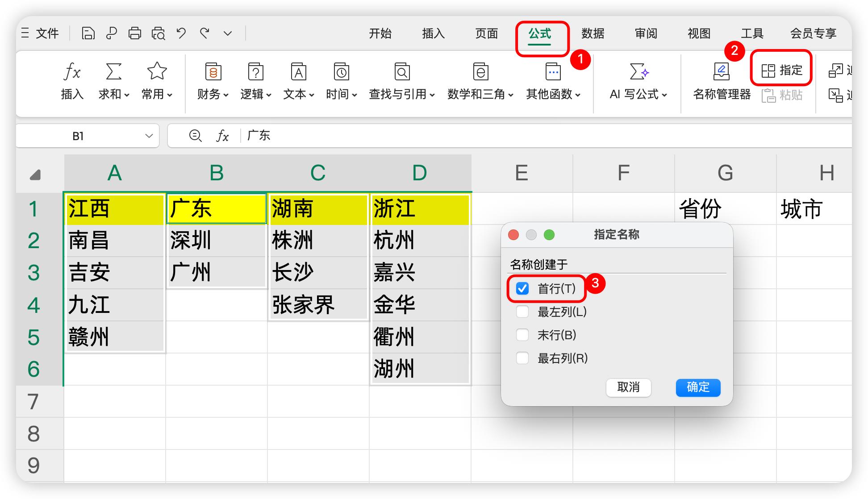Open the cell name box dropdown arrow
The height and width of the screenshot is (499, 868).
149,136
